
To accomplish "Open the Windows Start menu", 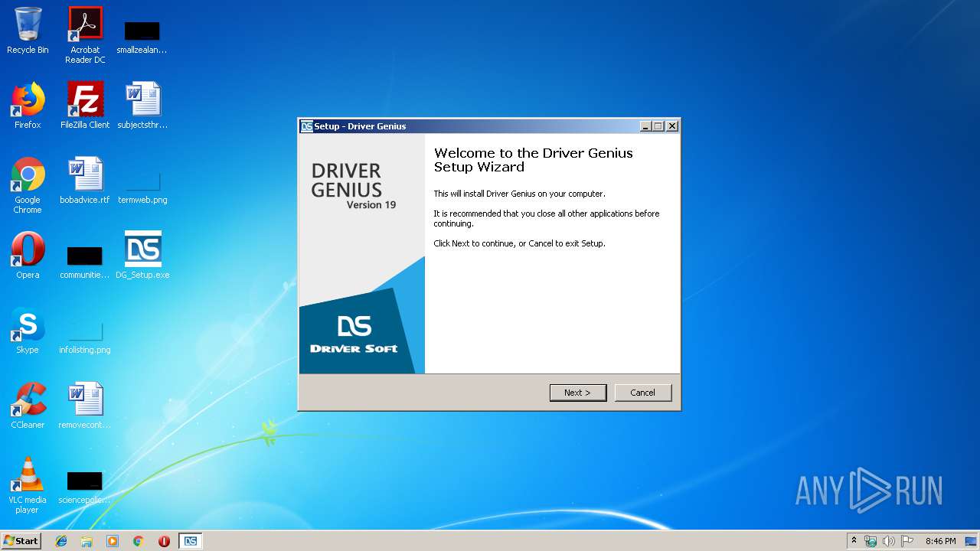I will click(21, 540).
